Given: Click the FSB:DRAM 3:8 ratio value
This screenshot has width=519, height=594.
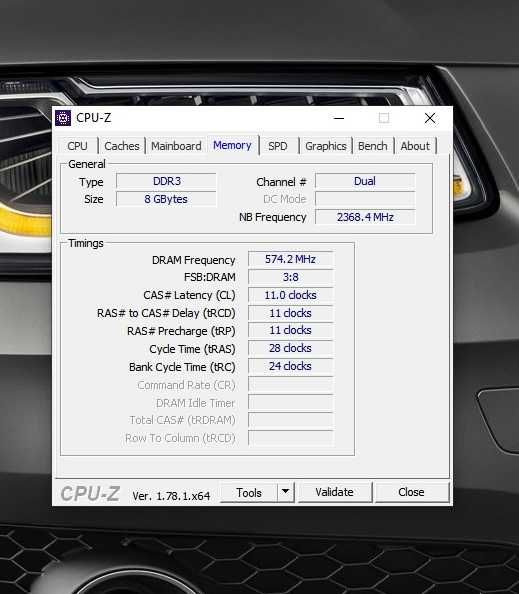Looking at the screenshot, I should [291, 277].
